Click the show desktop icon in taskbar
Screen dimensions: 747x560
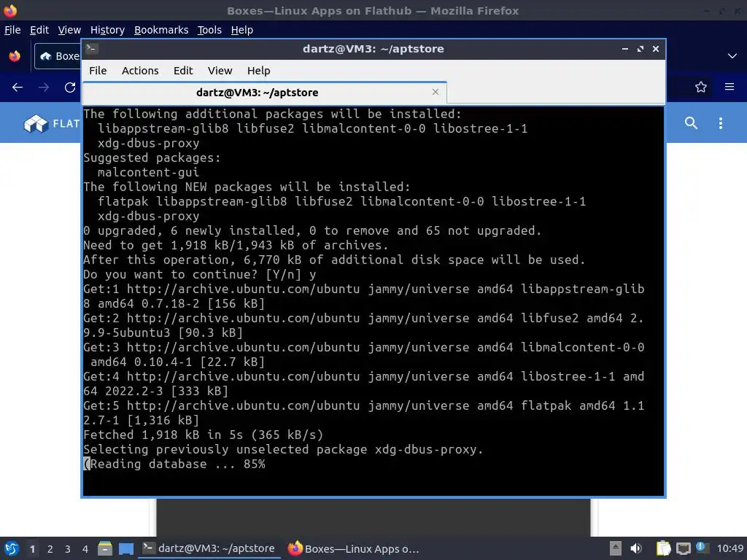(x=125, y=548)
